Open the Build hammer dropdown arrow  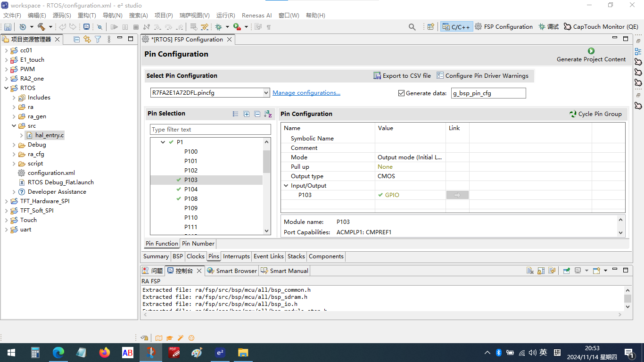click(50, 27)
